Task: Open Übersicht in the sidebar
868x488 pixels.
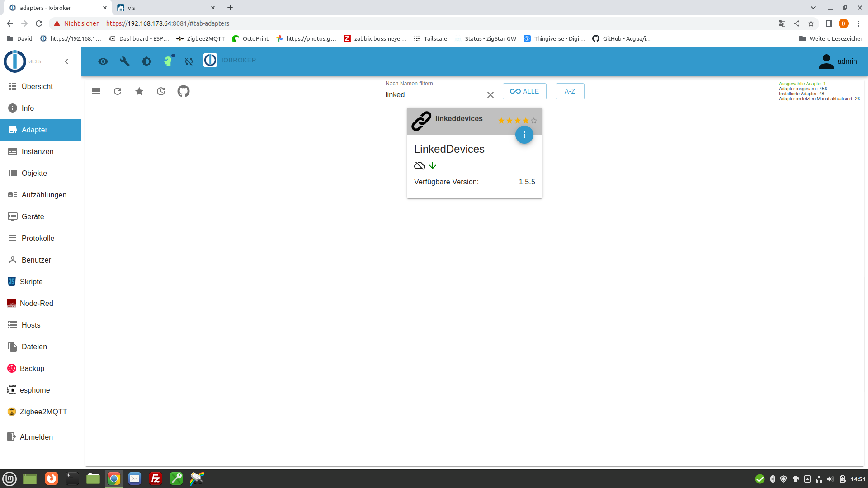Action: click(41, 86)
